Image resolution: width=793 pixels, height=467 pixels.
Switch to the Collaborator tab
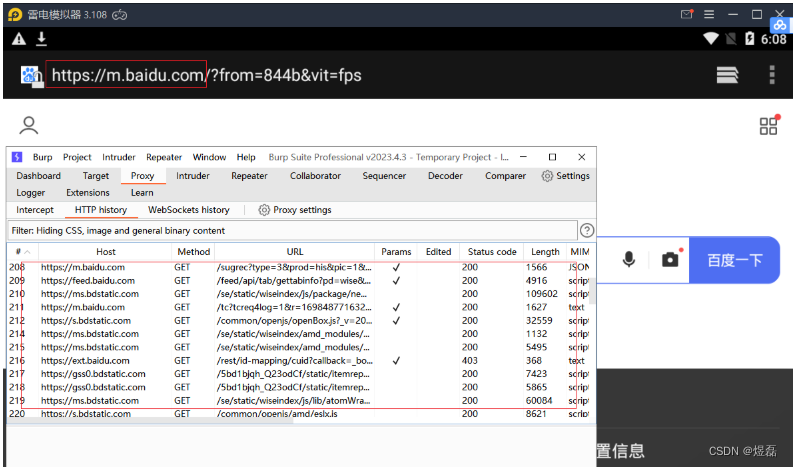[x=316, y=176]
